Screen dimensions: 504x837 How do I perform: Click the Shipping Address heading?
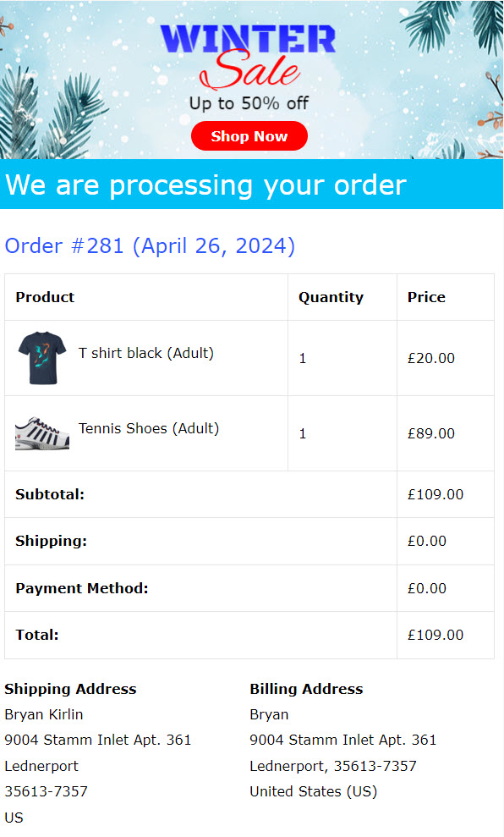(x=70, y=689)
